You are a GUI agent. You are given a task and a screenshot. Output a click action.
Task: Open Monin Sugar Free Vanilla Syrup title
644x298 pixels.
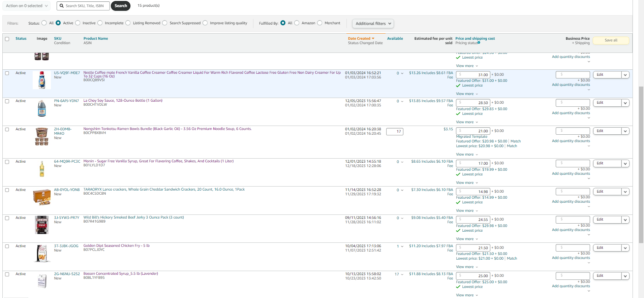158,161
